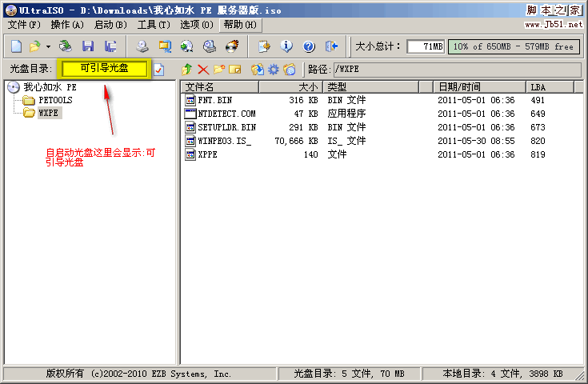Click the Open file toolbar icon

[x=34, y=46]
